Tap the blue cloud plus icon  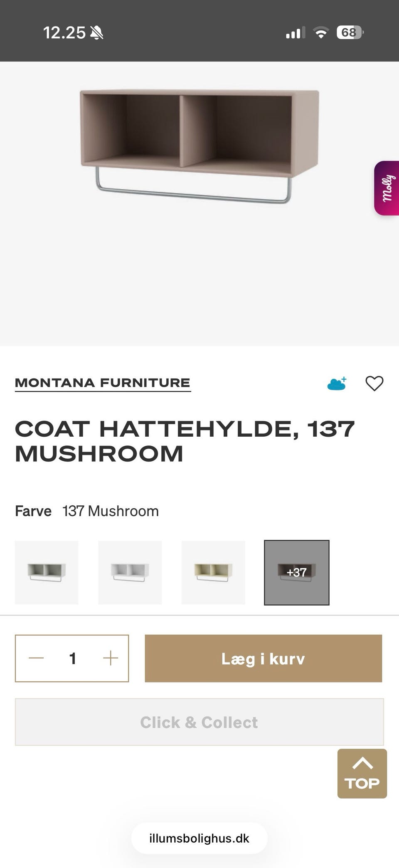[x=337, y=383]
